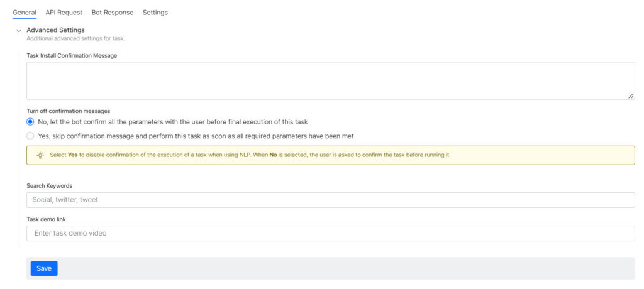Click the 'No, let the bot confirm' label text
The image size is (644, 289).
click(173, 122)
